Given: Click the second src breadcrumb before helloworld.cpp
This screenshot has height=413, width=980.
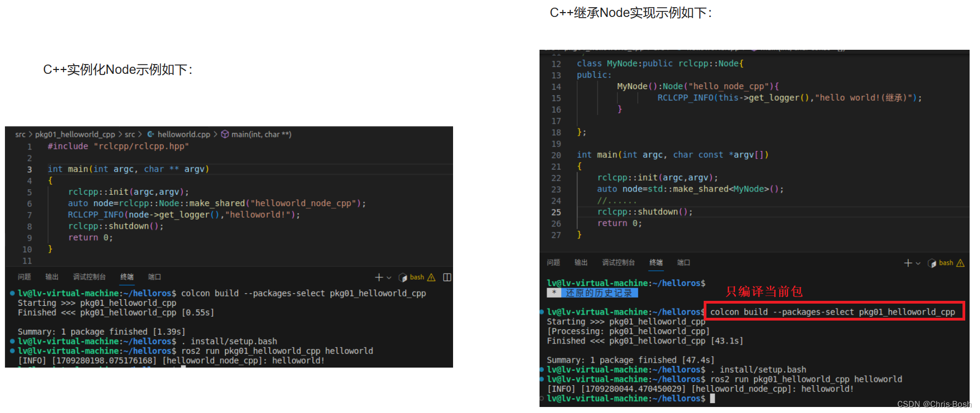Looking at the screenshot, I should pyautogui.click(x=130, y=135).
